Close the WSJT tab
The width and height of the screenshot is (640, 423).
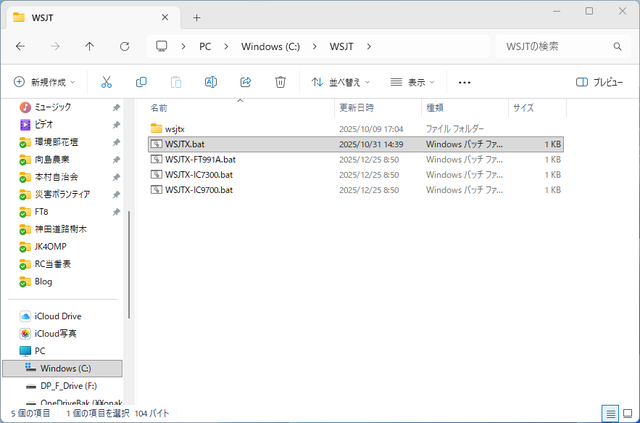[165, 17]
